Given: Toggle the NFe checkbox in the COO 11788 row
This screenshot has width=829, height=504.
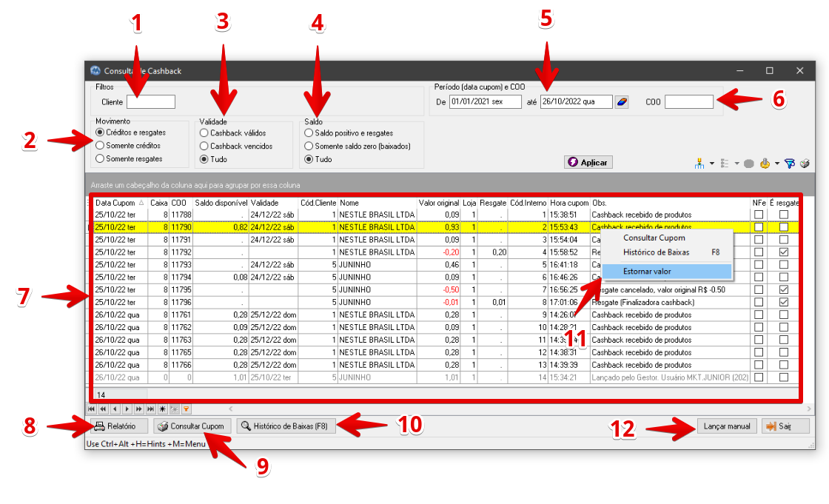Looking at the screenshot, I should pyautogui.click(x=759, y=215).
